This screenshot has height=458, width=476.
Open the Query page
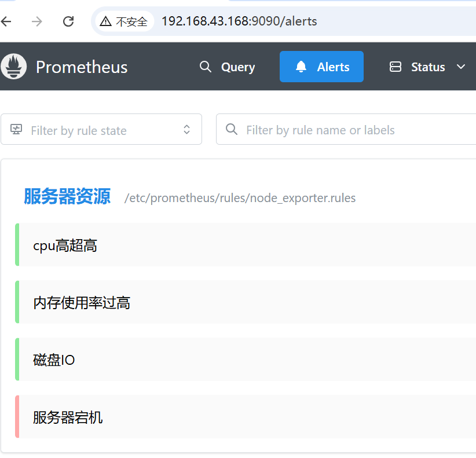point(228,67)
